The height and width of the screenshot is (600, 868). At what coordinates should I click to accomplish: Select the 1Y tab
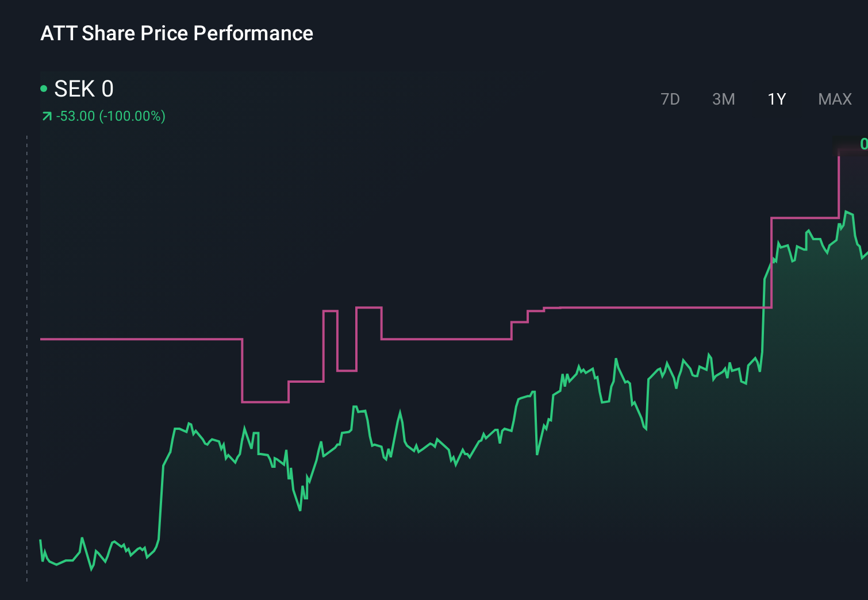pos(776,99)
